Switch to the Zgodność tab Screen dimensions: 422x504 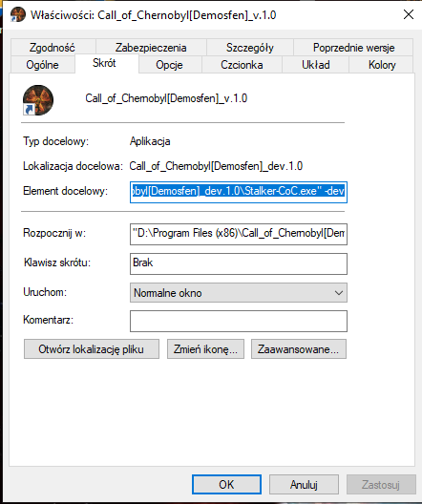[x=53, y=48]
